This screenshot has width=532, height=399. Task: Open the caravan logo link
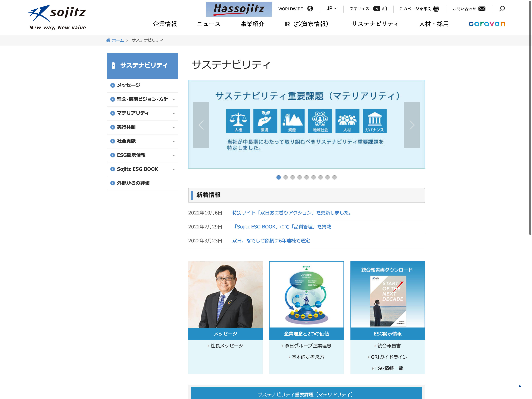[487, 24]
